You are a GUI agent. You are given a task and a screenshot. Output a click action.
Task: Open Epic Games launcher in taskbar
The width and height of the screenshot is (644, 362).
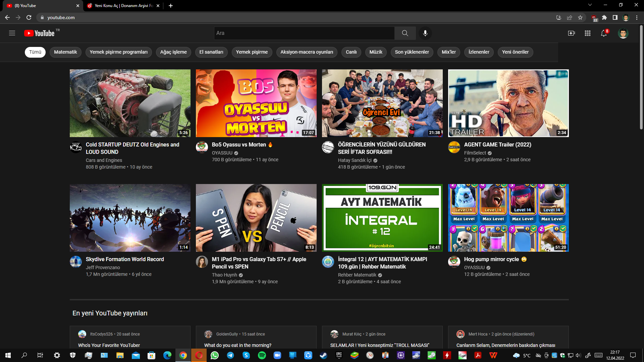point(339,355)
